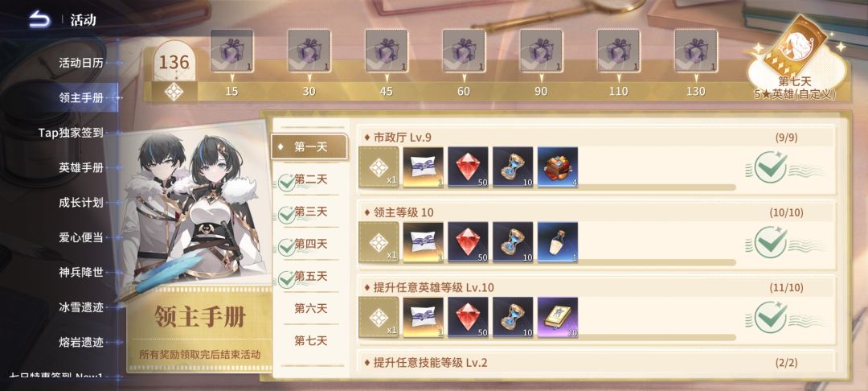Tap the claimed checkmark stamp for 市政厅 Lv.9
Image resolution: width=868 pixels, height=391 pixels.
pos(771,167)
